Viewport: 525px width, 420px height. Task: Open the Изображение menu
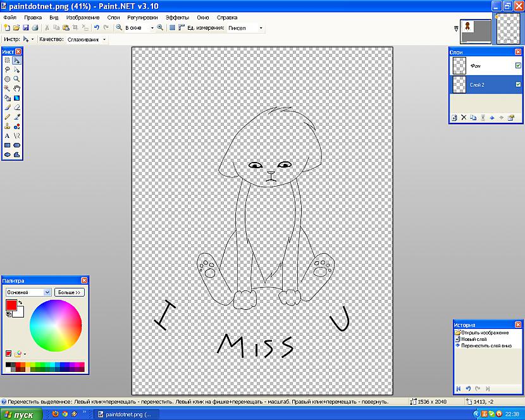click(83, 18)
